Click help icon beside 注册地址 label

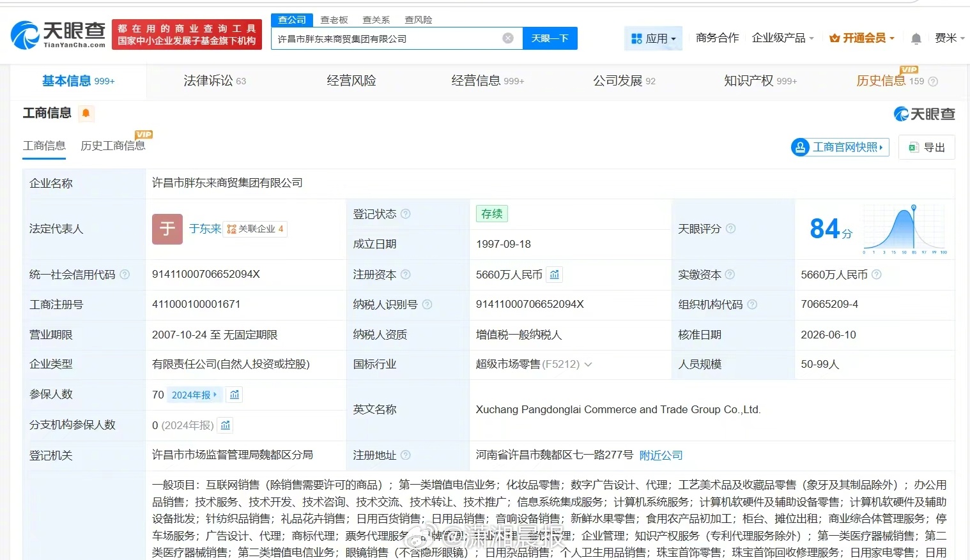[x=406, y=455]
